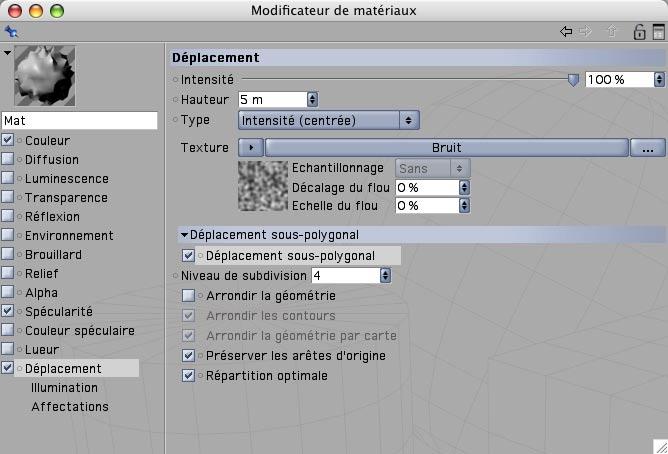Select the Spécularité channel label
The height and width of the screenshot is (454, 668).
(59, 312)
